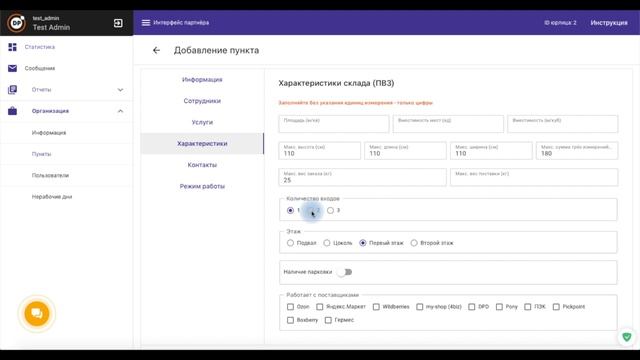Click the Сообщения envelope icon
The image size is (640, 360).
point(13,68)
